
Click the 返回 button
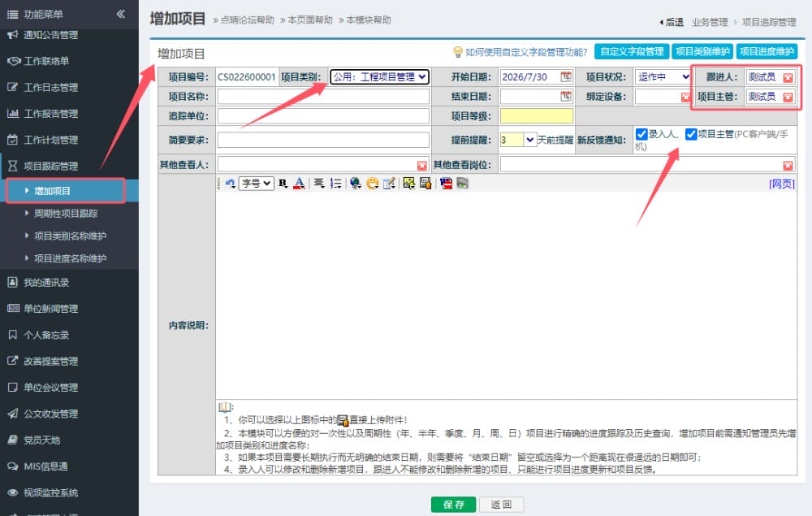(x=501, y=505)
